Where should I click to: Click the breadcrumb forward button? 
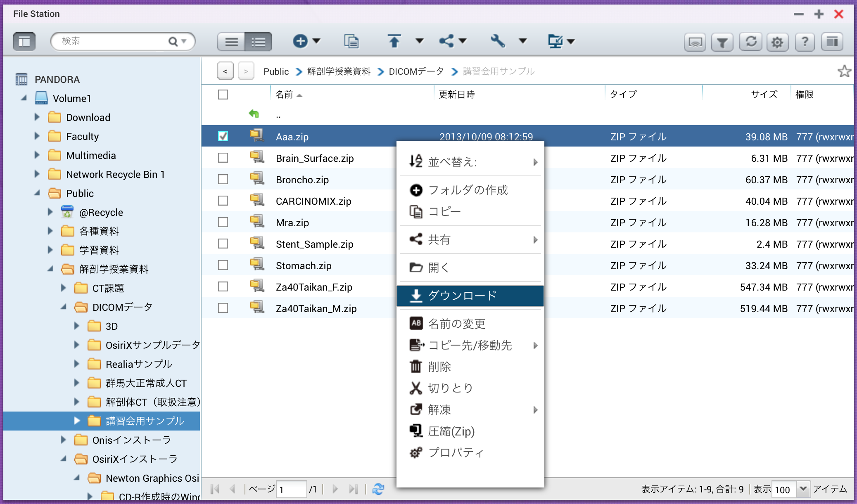pyautogui.click(x=246, y=71)
